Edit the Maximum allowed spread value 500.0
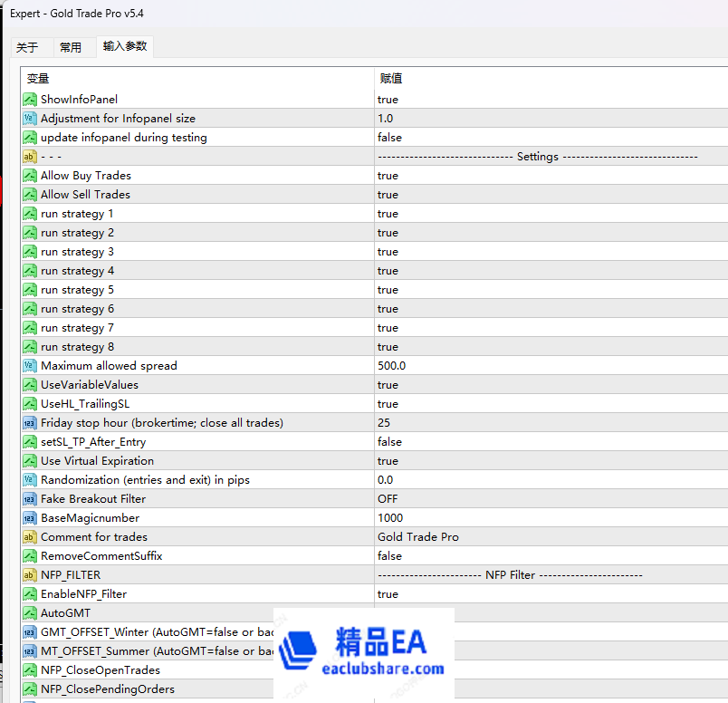Image resolution: width=728 pixels, height=703 pixels. click(391, 366)
